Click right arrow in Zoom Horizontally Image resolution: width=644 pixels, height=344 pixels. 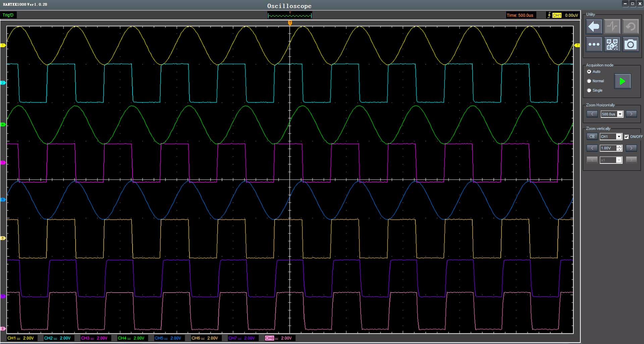pyautogui.click(x=631, y=114)
